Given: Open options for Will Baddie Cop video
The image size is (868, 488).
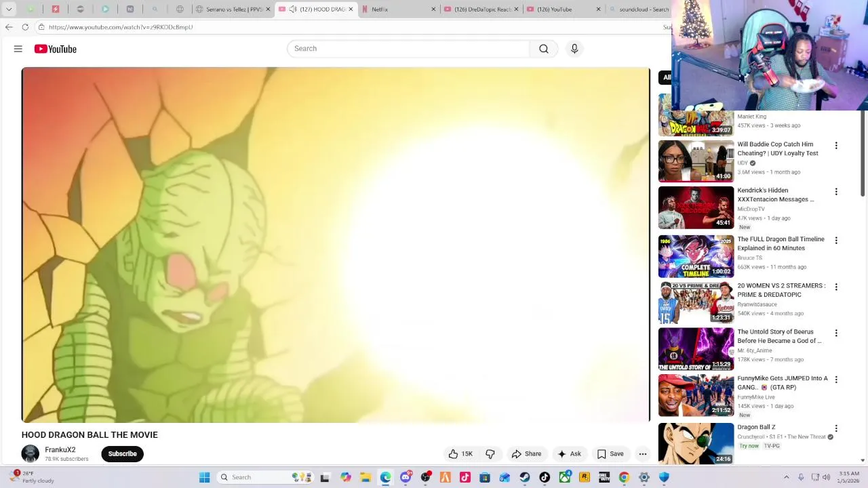Looking at the screenshot, I should point(836,146).
